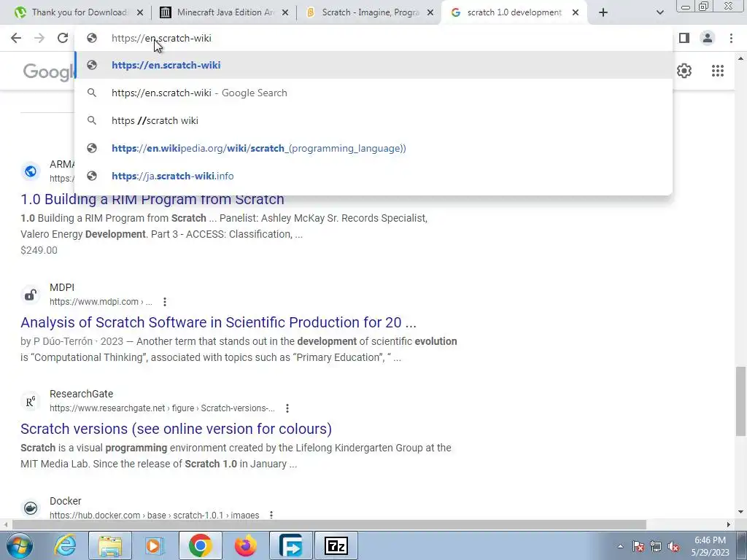The height and width of the screenshot is (560, 747).
Task: Open Windows Explorer folder in taskbar
Action: (x=110, y=545)
